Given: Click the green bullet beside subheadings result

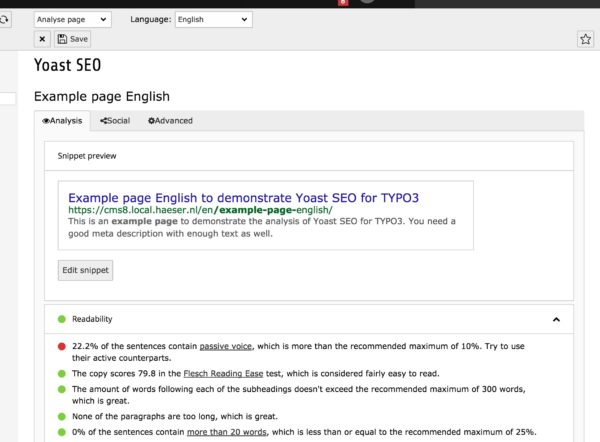Looking at the screenshot, I should [62, 389].
